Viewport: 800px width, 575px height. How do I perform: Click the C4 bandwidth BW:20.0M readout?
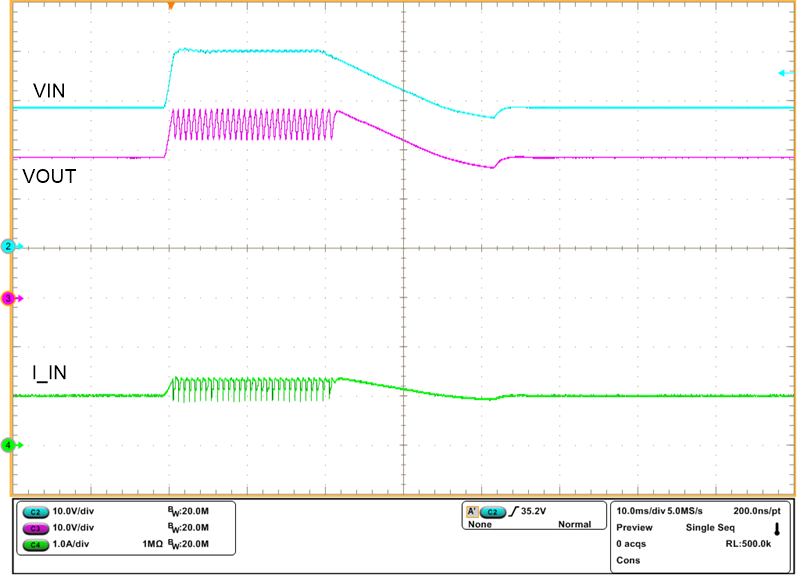(x=188, y=544)
